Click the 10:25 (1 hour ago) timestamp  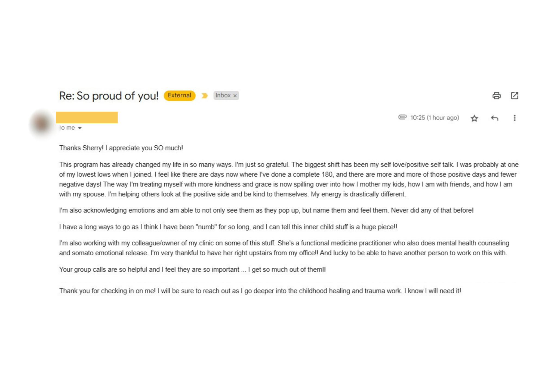click(435, 118)
